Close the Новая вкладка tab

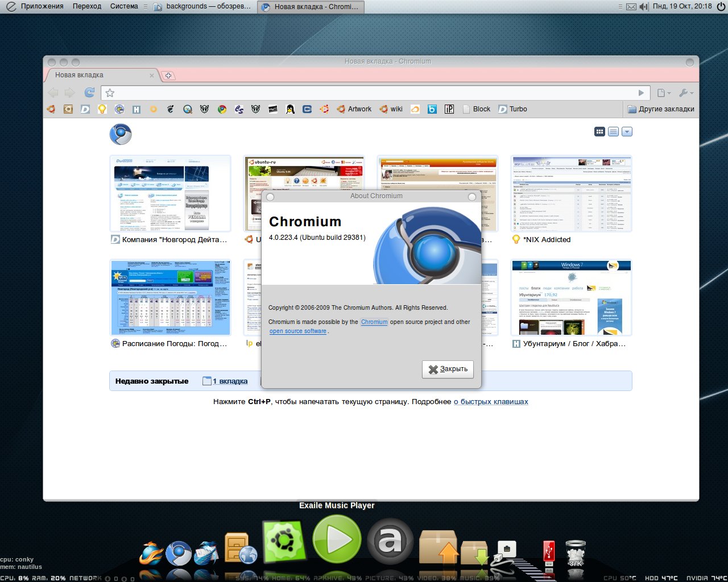pyautogui.click(x=152, y=75)
